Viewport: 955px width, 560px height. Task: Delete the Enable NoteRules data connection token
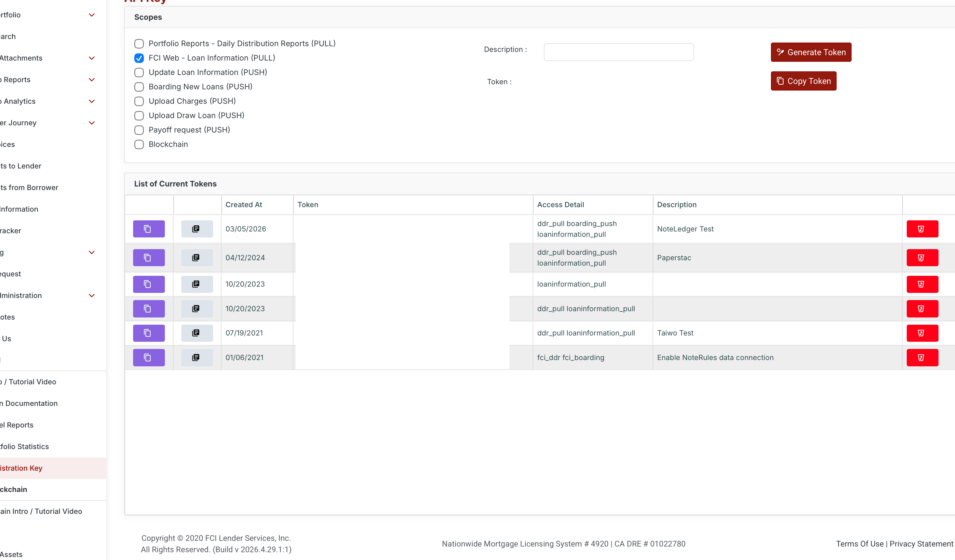(x=922, y=358)
